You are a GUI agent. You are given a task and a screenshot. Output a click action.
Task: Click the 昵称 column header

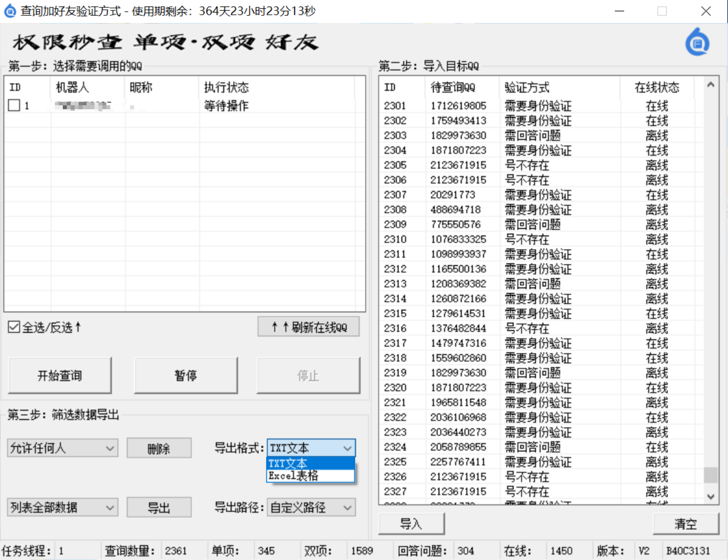(x=162, y=87)
